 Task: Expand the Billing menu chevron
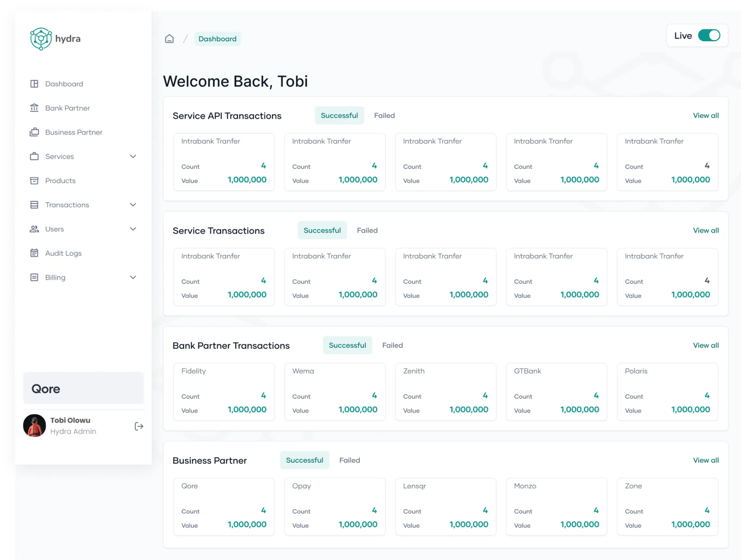(x=133, y=277)
